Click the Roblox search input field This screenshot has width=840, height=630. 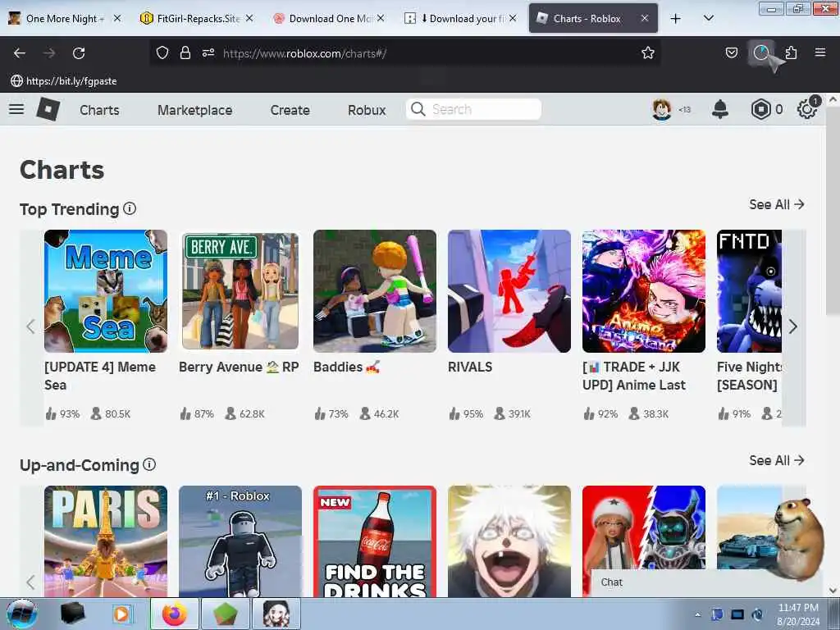pos(473,109)
